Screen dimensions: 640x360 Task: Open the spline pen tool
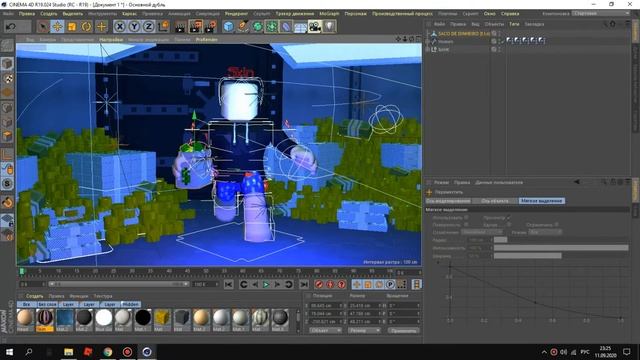[x=243, y=27]
